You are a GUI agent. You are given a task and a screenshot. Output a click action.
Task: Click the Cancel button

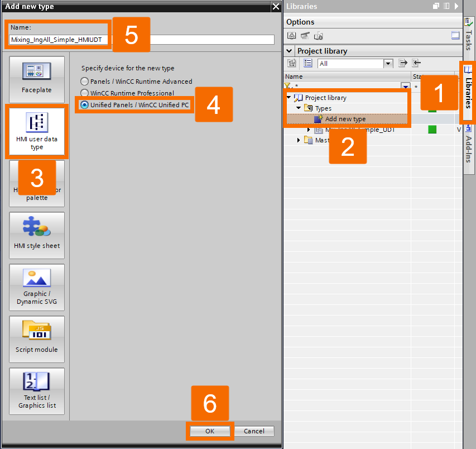click(x=254, y=431)
